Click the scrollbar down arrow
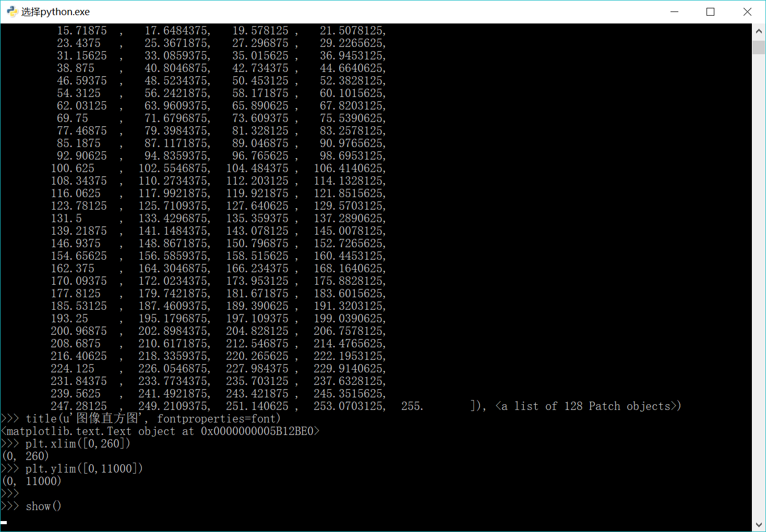 [x=759, y=524]
